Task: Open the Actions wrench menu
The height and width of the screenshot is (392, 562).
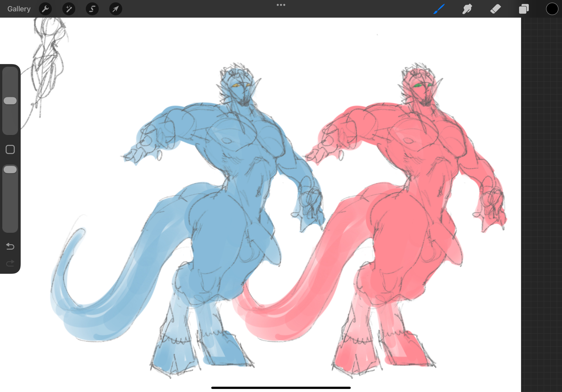Action: tap(45, 9)
